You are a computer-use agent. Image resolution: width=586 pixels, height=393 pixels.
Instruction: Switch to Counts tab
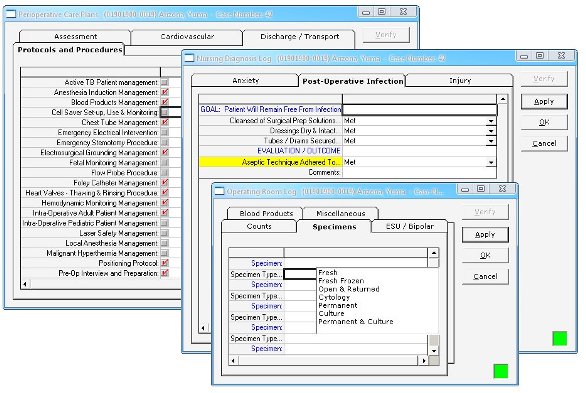tap(259, 226)
